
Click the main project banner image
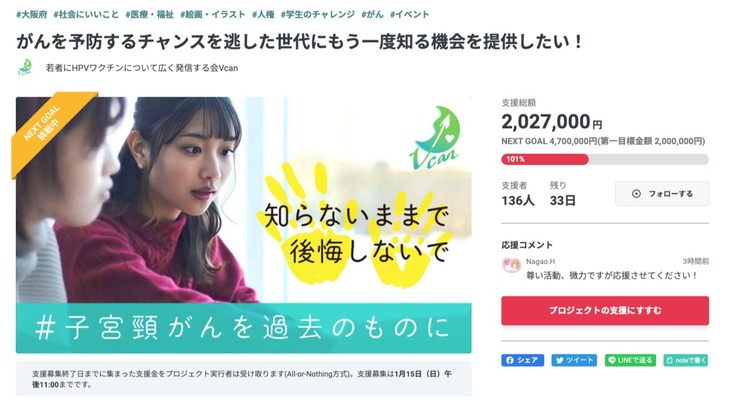pyautogui.click(x=244, y=225)
